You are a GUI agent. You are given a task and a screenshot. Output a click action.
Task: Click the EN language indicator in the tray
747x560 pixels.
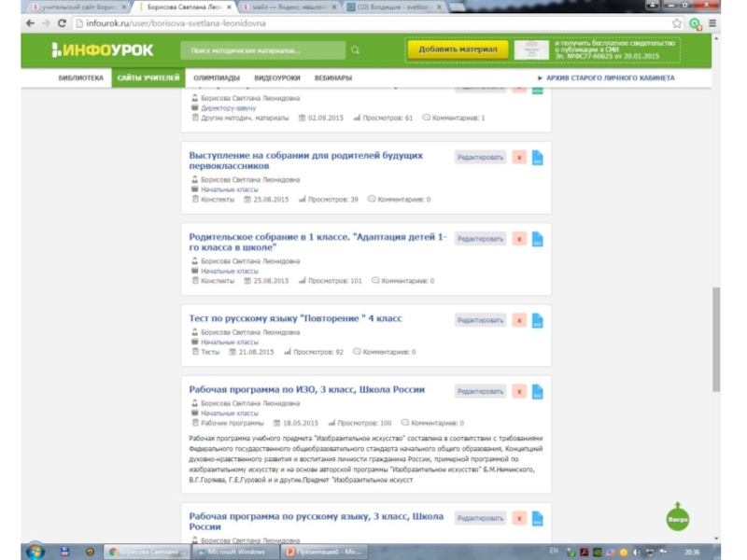554,551
